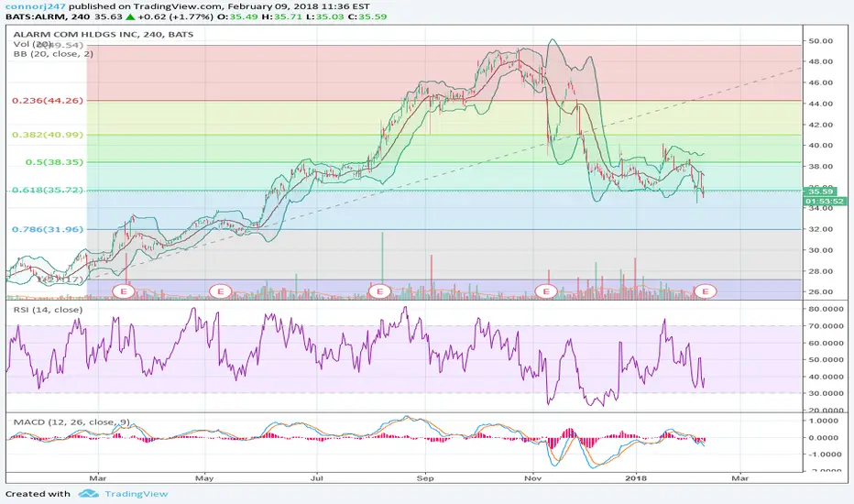Click the earnings E marker nearest March 2017

(x=124, y=291)
